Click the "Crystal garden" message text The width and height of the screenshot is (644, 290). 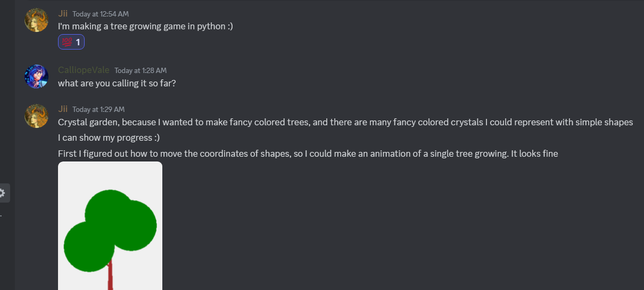coord(345,123)
